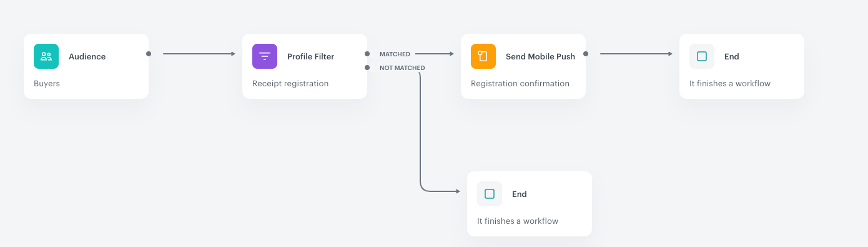Click the Registration confirmation push description
Viewport: 868px width, 247px height.
[520, 83]
